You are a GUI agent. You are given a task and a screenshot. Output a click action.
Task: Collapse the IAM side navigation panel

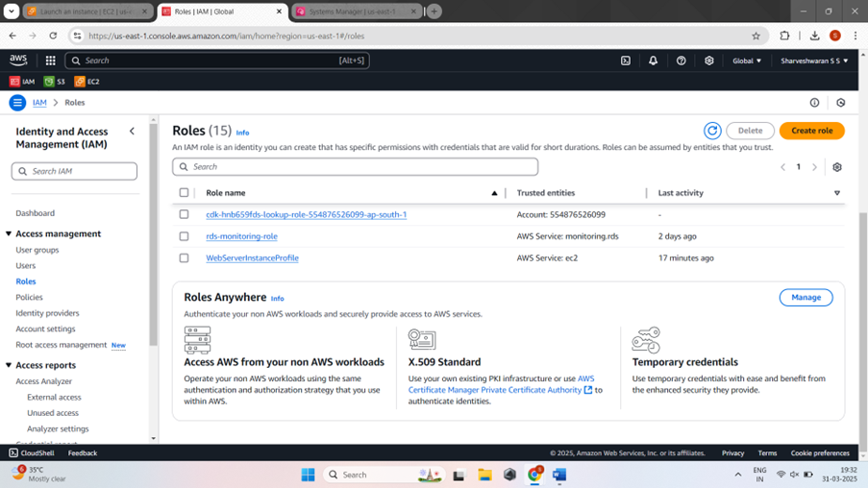coord(132,132)
